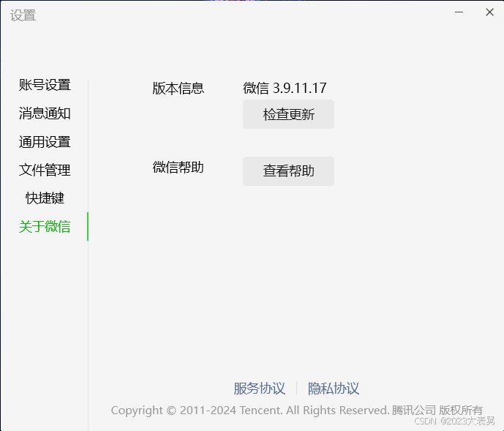
Task: Select 文件管理 in the sidebar
Action: [45, 170]
